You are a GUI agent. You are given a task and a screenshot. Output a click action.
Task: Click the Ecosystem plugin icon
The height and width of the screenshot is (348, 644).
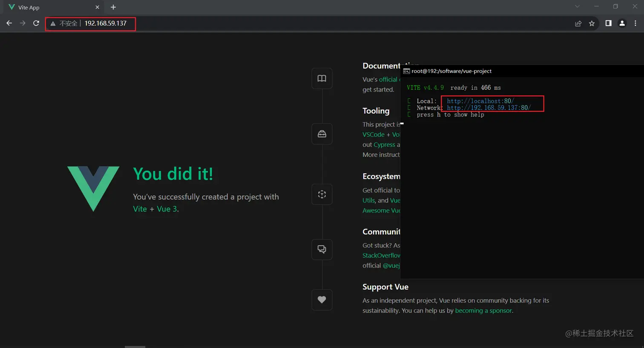click(x=322, y=194)
